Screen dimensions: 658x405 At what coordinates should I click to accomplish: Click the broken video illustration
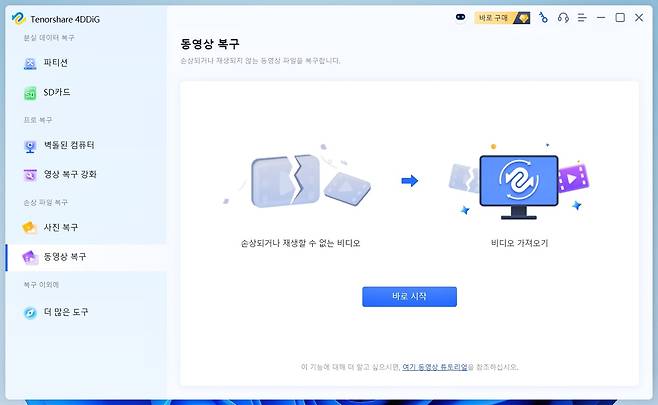300,180
